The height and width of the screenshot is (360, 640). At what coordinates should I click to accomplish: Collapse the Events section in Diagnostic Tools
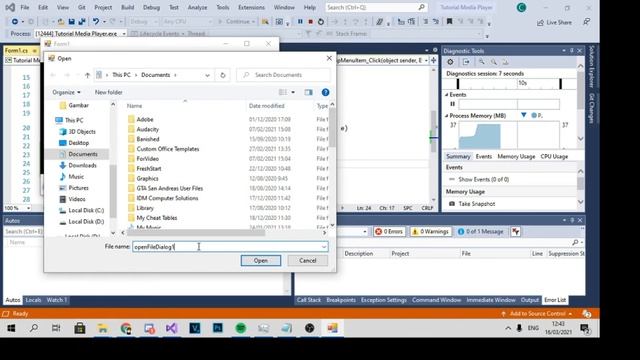point(447,95)
